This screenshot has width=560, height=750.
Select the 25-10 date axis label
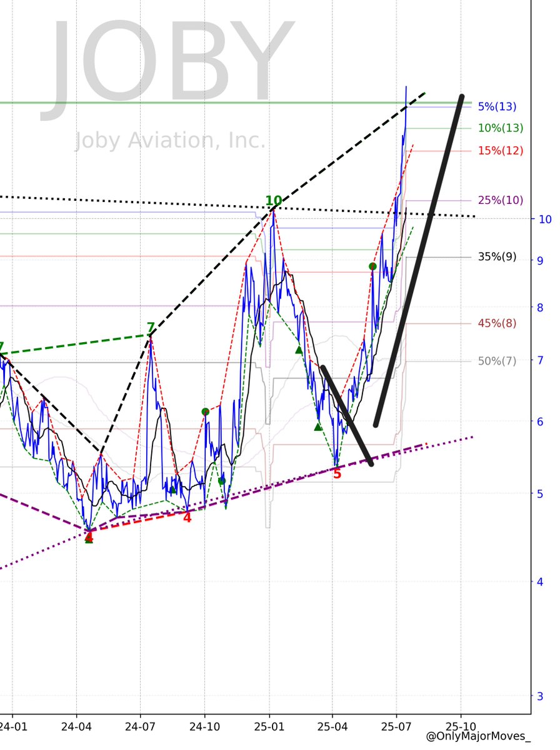click(461, 727)
